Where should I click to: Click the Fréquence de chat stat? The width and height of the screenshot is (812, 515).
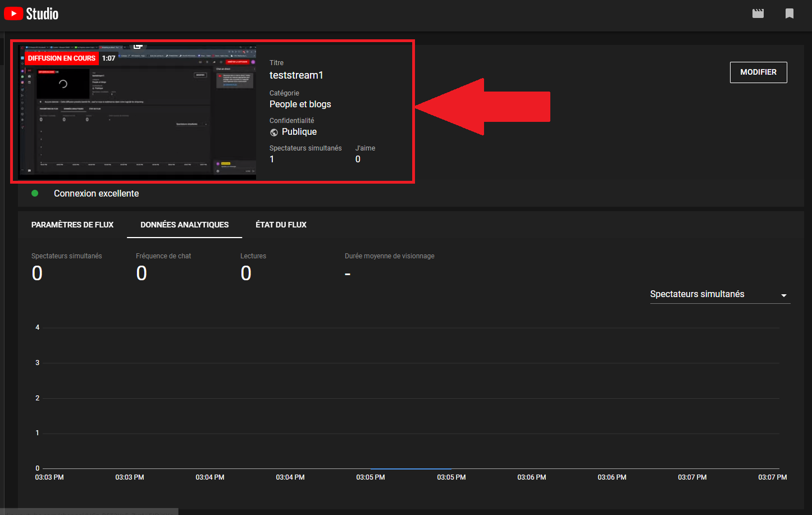click(163, 256)
